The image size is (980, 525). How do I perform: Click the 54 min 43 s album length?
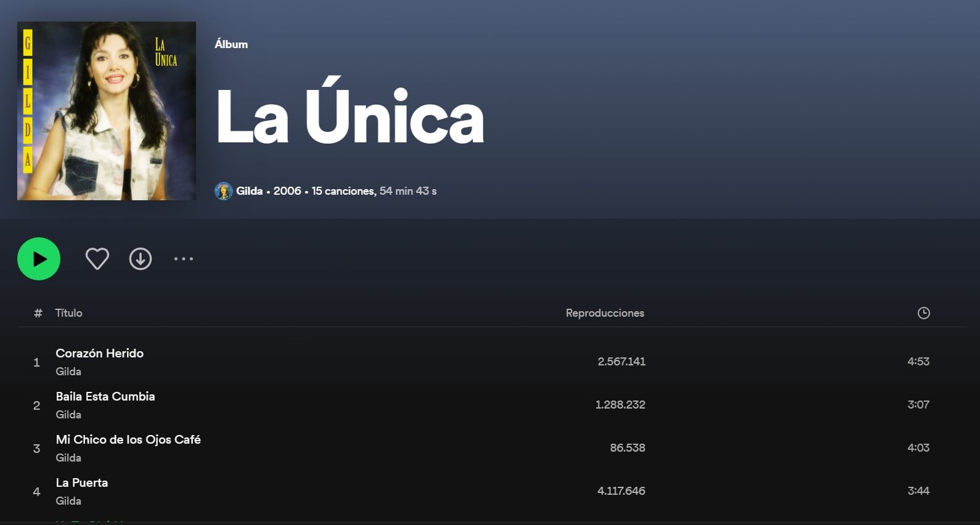(408, 191)
